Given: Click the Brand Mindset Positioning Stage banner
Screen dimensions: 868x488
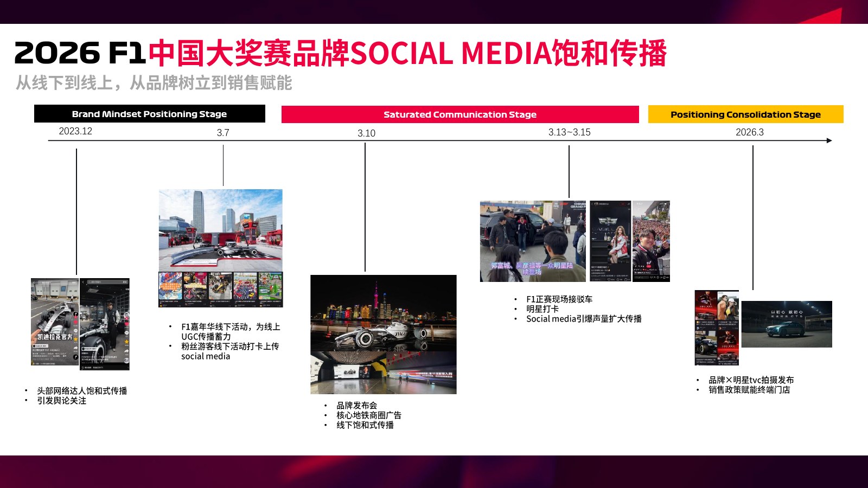Looking at the screenshot, I should click(150, 114).
